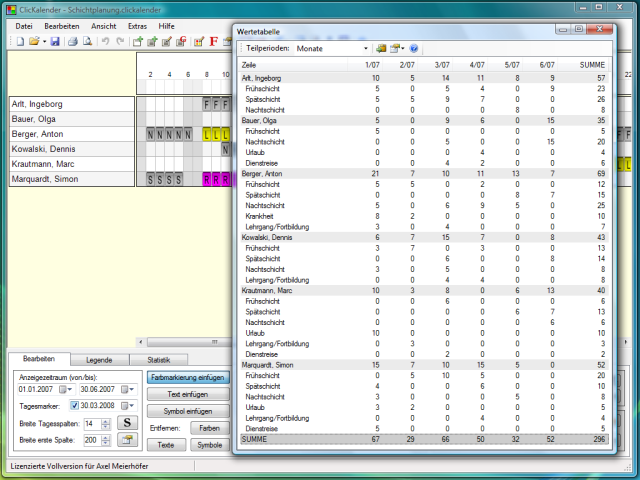Screen dimensions: 640x480
Task: Click the Undo arrow icon
Action: point(105,41)
